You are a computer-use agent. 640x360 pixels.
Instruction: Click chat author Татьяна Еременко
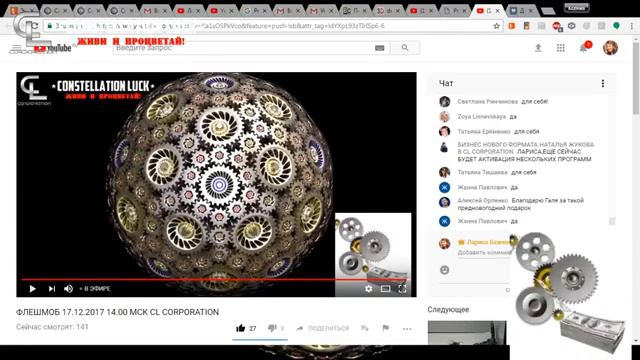pos(484,131)
